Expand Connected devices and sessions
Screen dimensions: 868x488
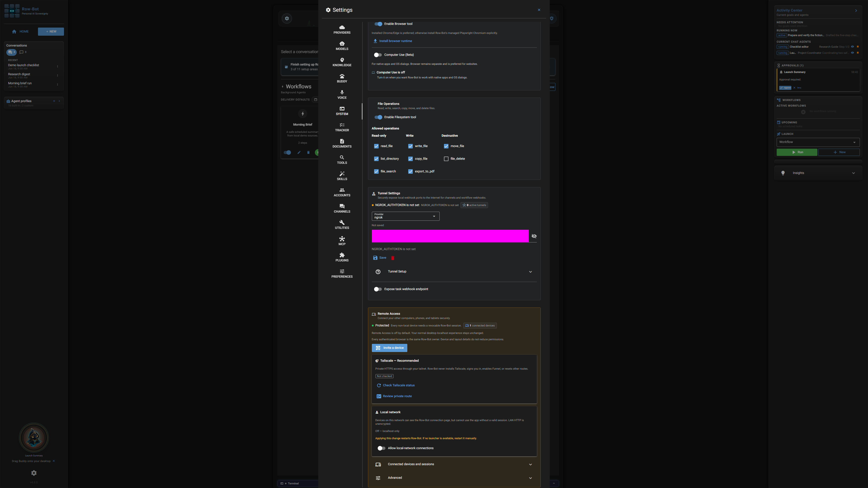[x=454, y=465]
